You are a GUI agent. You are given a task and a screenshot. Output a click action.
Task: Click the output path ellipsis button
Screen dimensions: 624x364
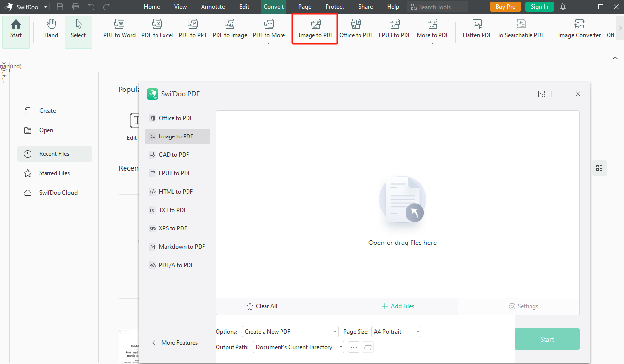click(354, 347)
